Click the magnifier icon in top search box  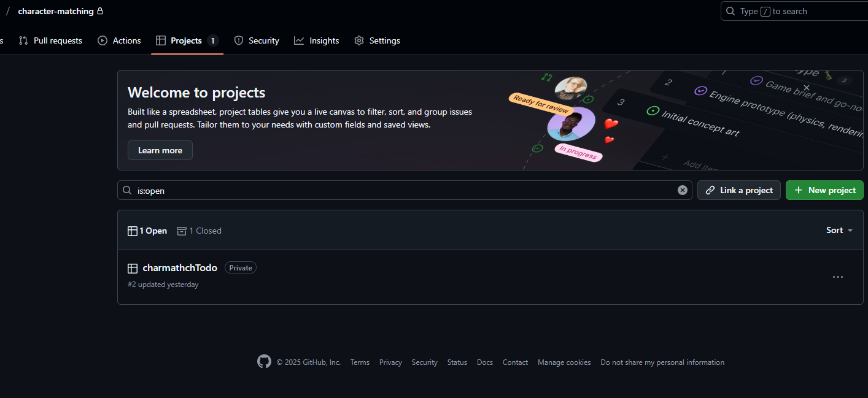coord(730,11)
